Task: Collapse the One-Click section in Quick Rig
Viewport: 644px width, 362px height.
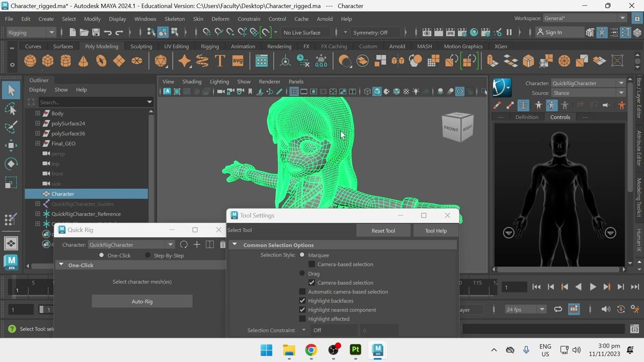Action: pos(61,265)
